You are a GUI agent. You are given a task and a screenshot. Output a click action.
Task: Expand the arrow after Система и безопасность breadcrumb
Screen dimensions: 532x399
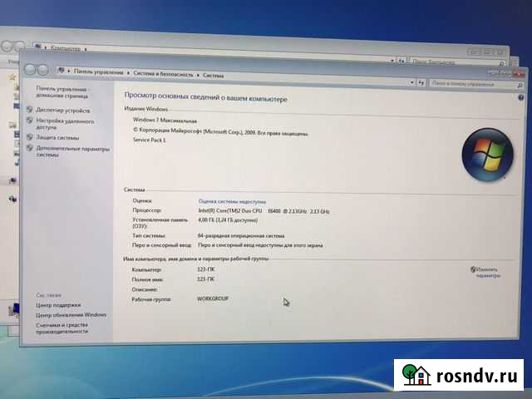(197, 74)
